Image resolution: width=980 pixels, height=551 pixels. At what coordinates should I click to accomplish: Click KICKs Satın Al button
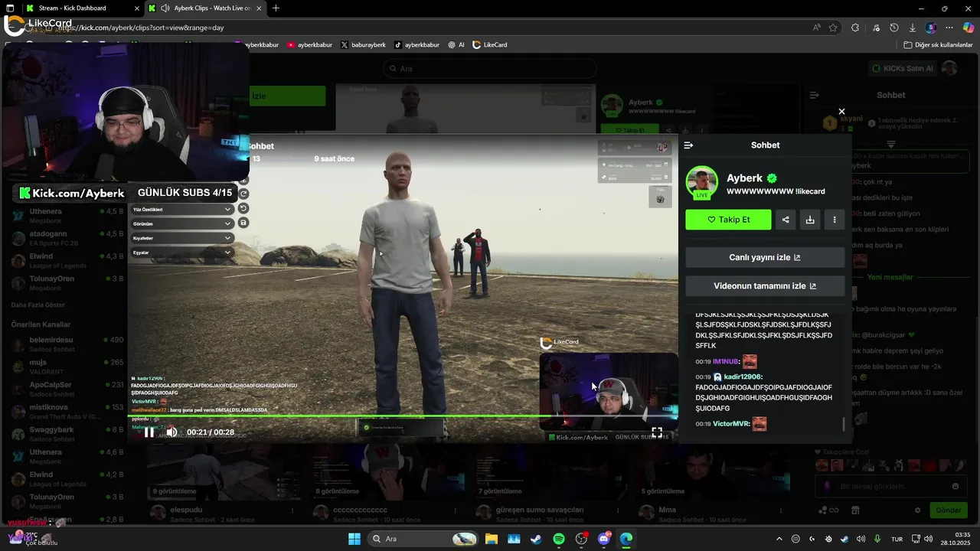tap(903, 68)
